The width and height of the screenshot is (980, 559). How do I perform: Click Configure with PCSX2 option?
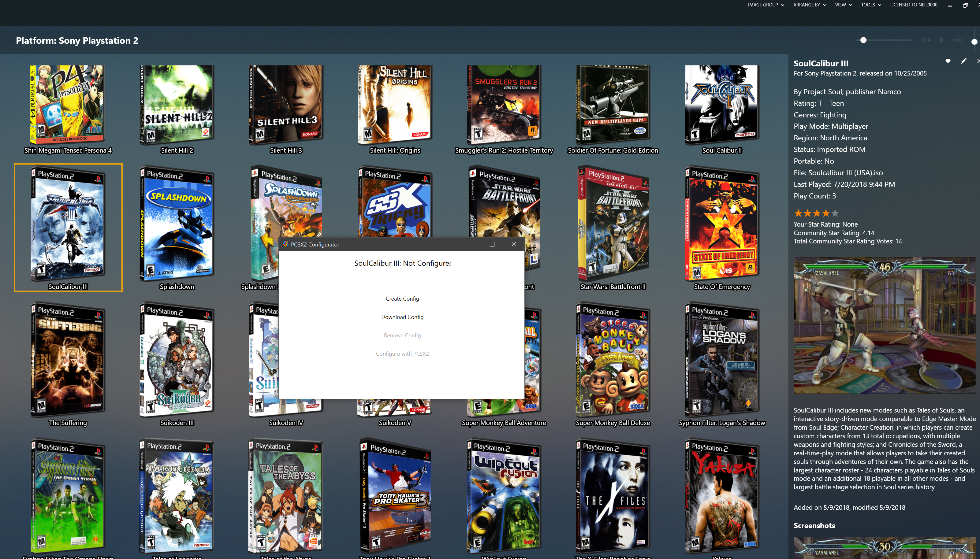click(x=402, y=354)
